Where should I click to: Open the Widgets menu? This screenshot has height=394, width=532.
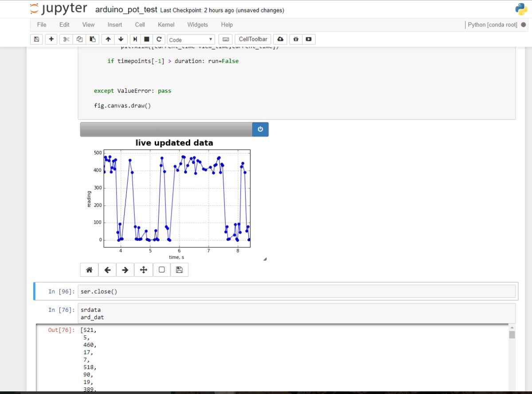[197, 24]
